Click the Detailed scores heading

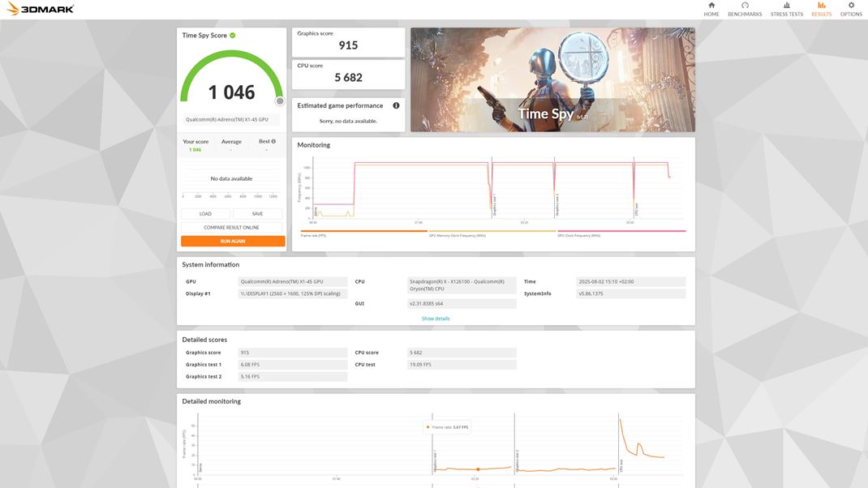pos(204,340)
